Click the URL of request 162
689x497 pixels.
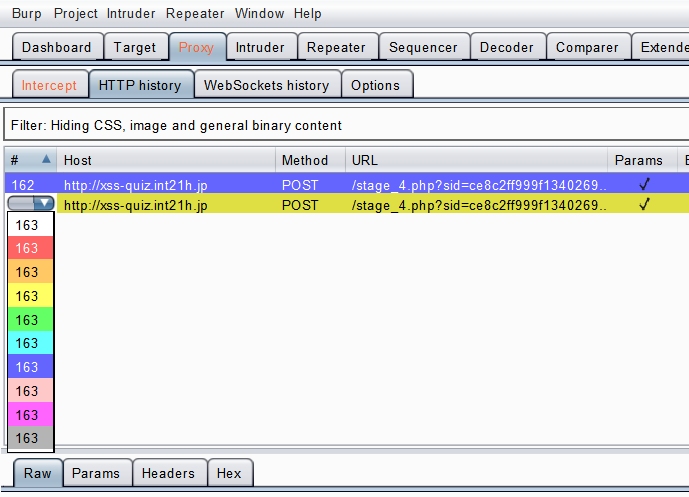pos(479,185)
